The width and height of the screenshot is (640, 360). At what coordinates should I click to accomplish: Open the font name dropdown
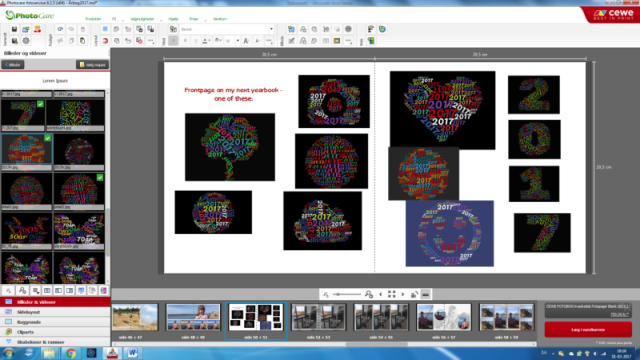click(x=271, y=29)
